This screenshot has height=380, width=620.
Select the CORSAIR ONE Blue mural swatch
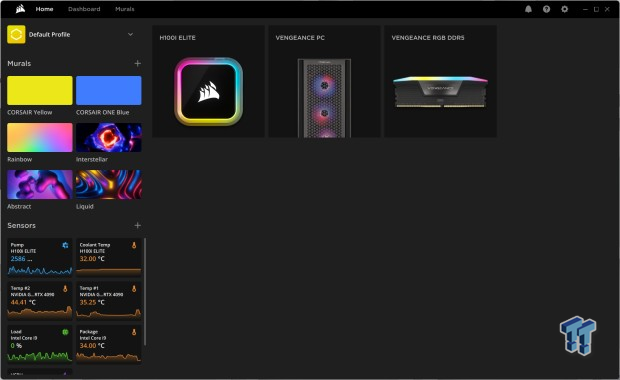click(109, 91)
